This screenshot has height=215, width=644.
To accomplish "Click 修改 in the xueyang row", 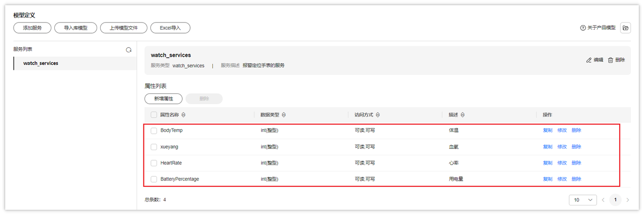I will pos(562,147).
